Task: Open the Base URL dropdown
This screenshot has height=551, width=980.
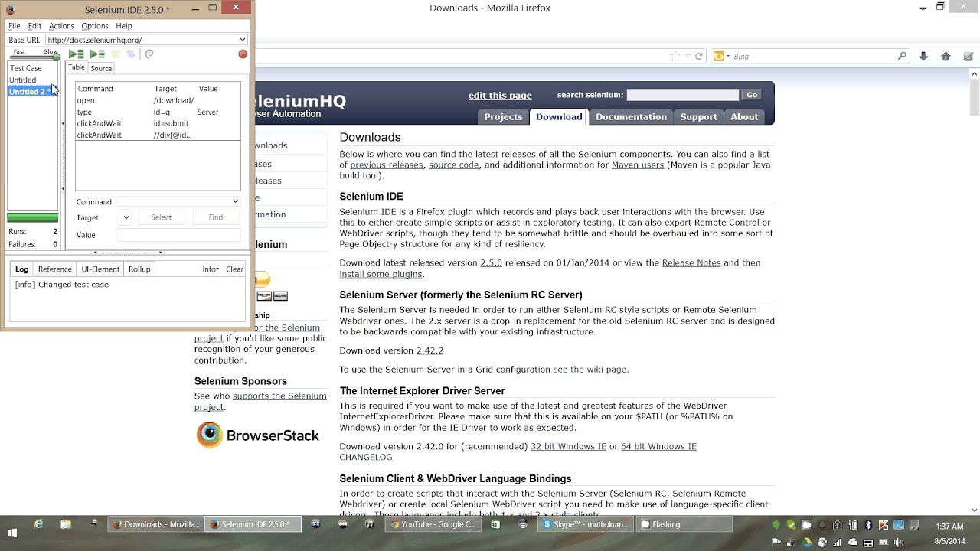Action: pos(242,40)
